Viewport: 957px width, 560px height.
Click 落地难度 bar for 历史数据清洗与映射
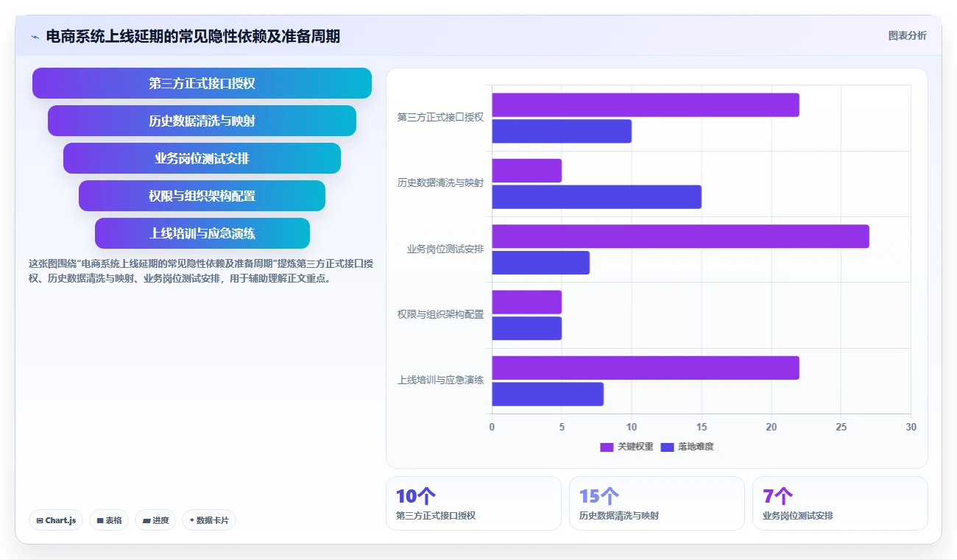(597, 197)
